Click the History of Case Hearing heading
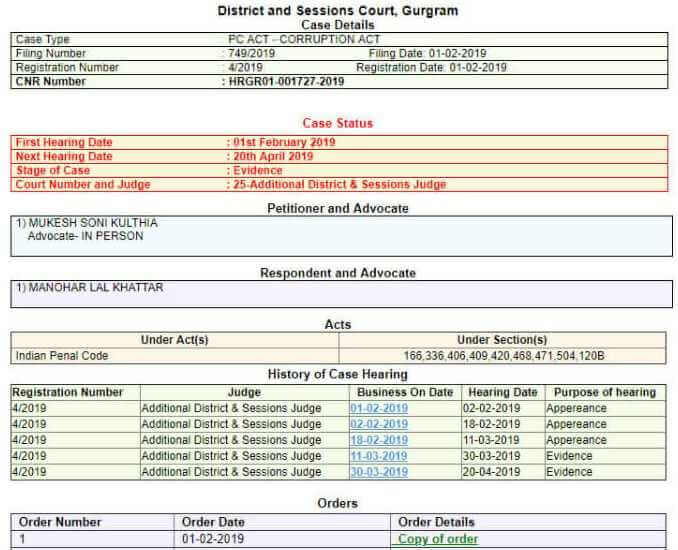 click(338, 374)
